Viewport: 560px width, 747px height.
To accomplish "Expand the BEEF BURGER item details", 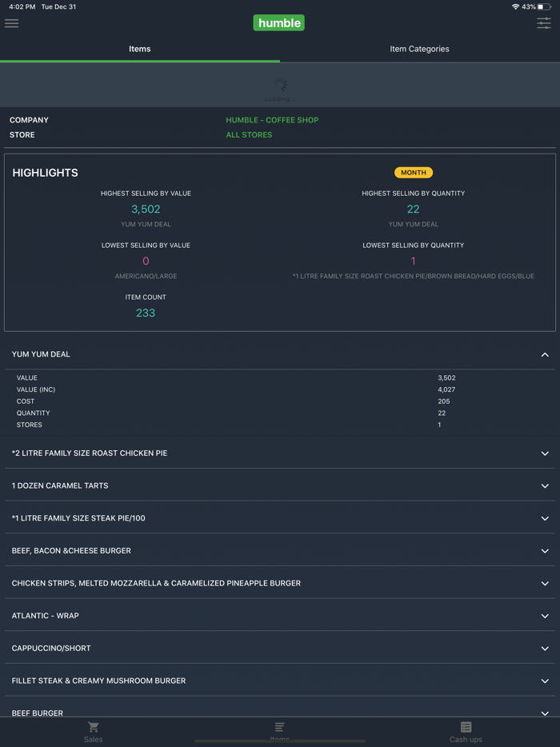I will click(546, 713).
